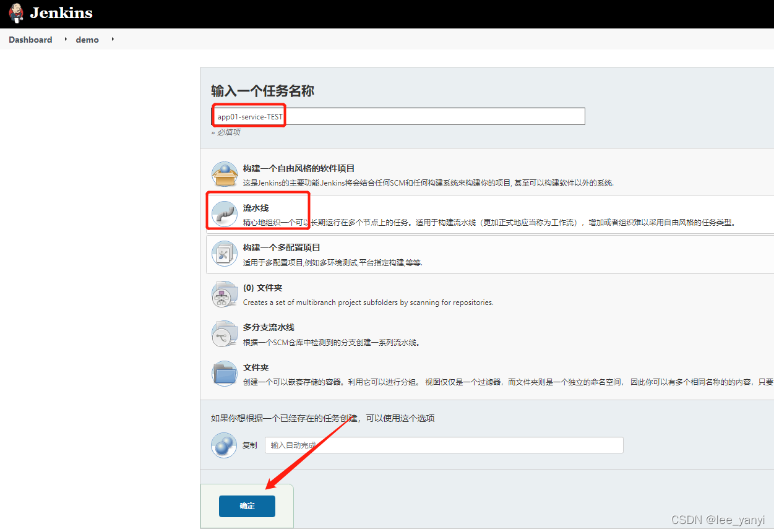Expand the Dashboard breadcrumb arrow
The width and height of the screenshot is (774, 532).
(66, 39)
